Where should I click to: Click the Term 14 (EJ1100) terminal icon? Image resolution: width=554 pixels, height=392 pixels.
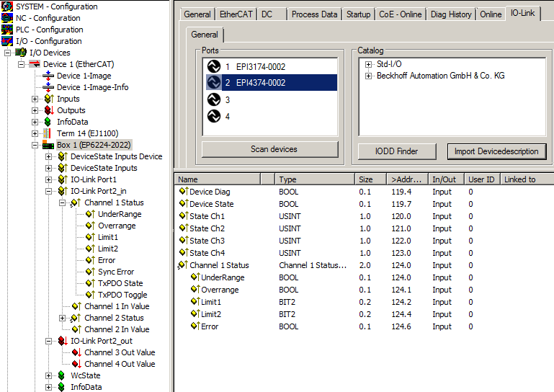pos(47,133)
